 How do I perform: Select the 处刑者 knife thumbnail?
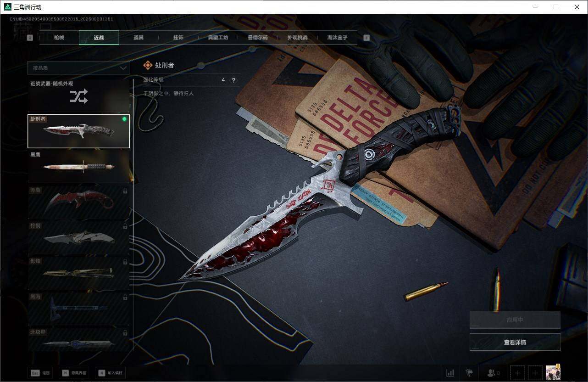pyautogui.click(x=78, y=131)
